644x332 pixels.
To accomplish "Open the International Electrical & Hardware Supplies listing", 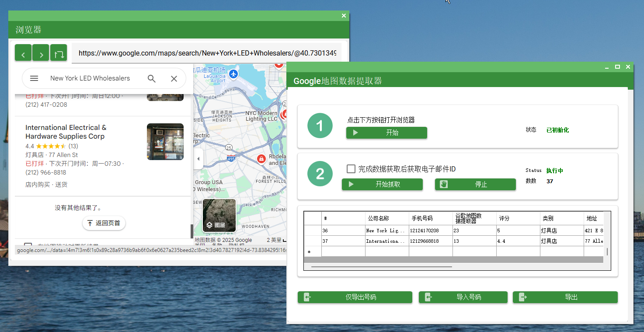I will (x=66, y=132).
